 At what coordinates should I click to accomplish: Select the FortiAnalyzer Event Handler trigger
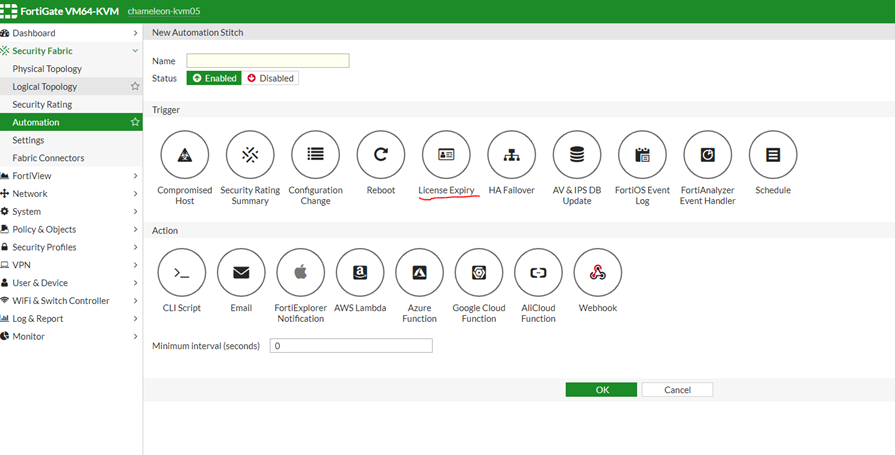708,155
